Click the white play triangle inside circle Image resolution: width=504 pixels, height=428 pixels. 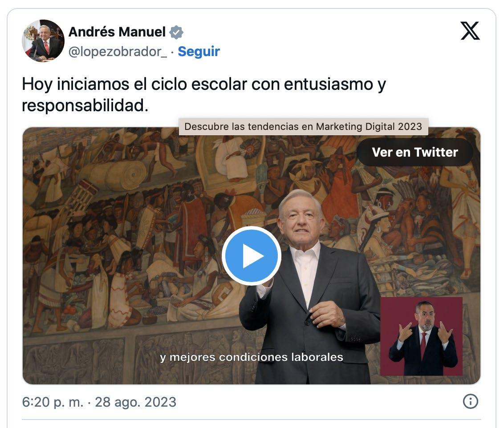click(x=253, y=256)
